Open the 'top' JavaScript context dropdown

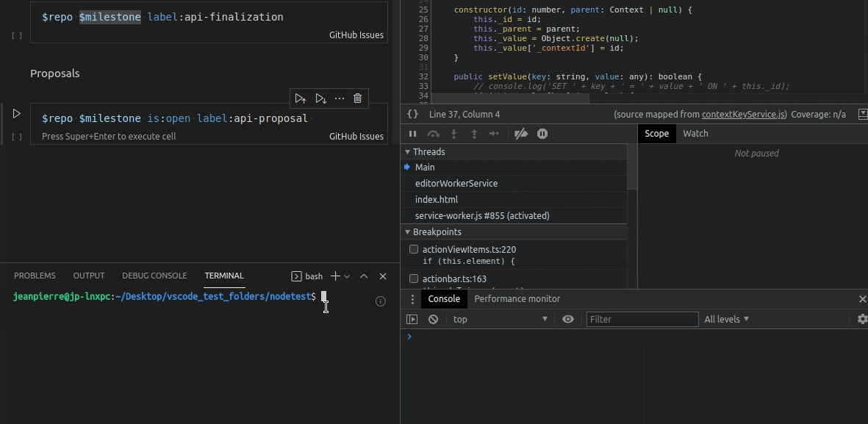point(500,319)
